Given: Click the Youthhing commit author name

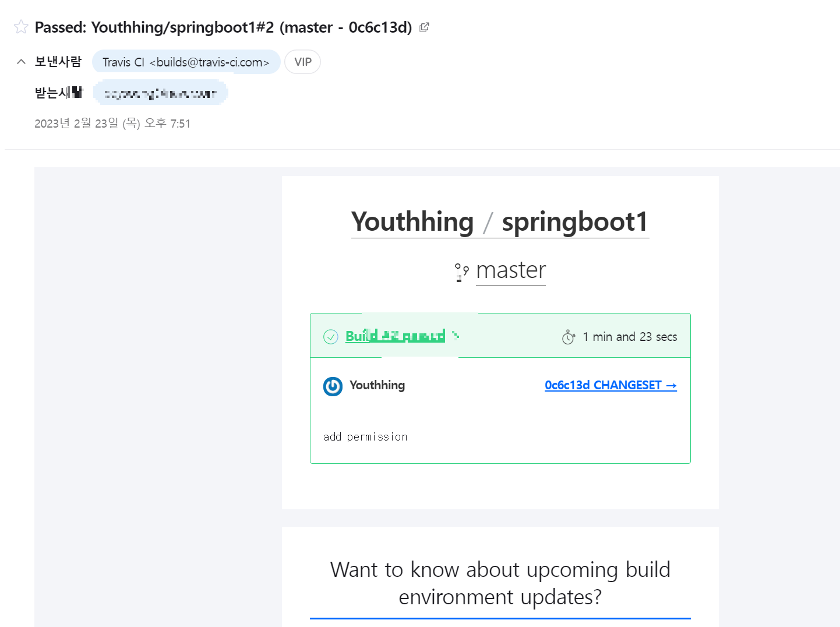Looking at the screenshot, I should pos(377,385).
